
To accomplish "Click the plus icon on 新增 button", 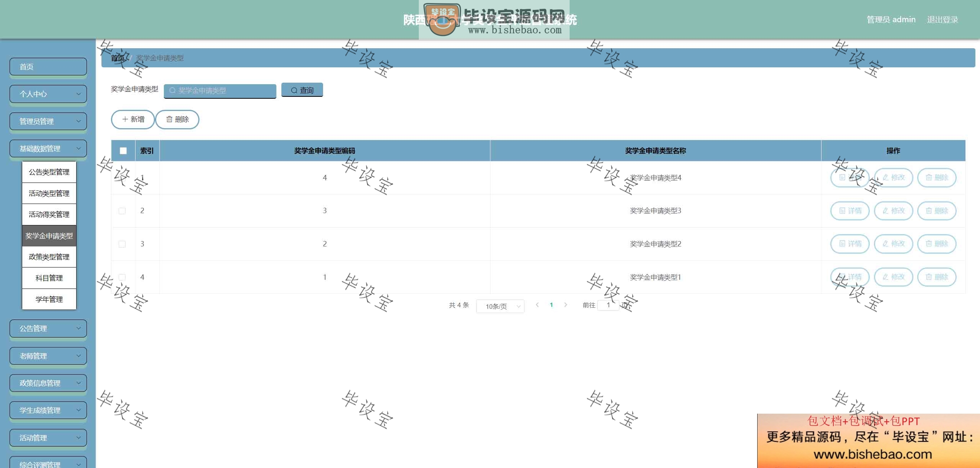I will point(125,119).
